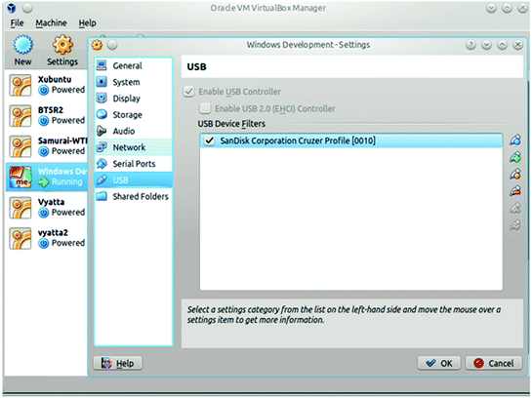532x398 pixels.
Task: Close the Windows Development Settings dialog
Action: pos(517,45)
